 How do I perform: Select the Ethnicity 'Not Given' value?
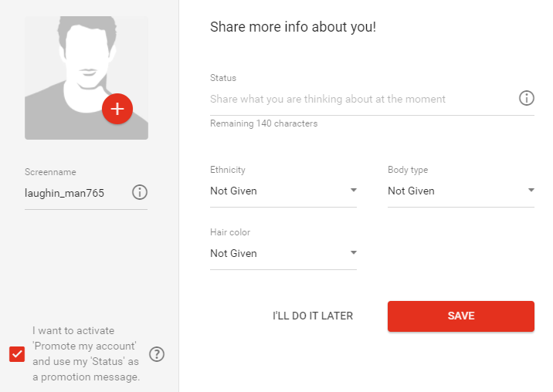(x=233, y=191)
